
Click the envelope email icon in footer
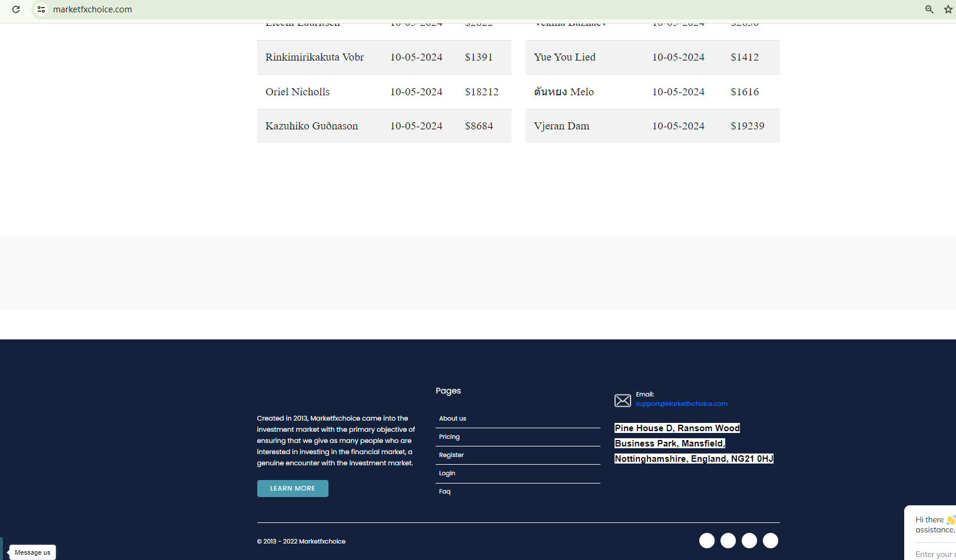[x=622, y=401]
